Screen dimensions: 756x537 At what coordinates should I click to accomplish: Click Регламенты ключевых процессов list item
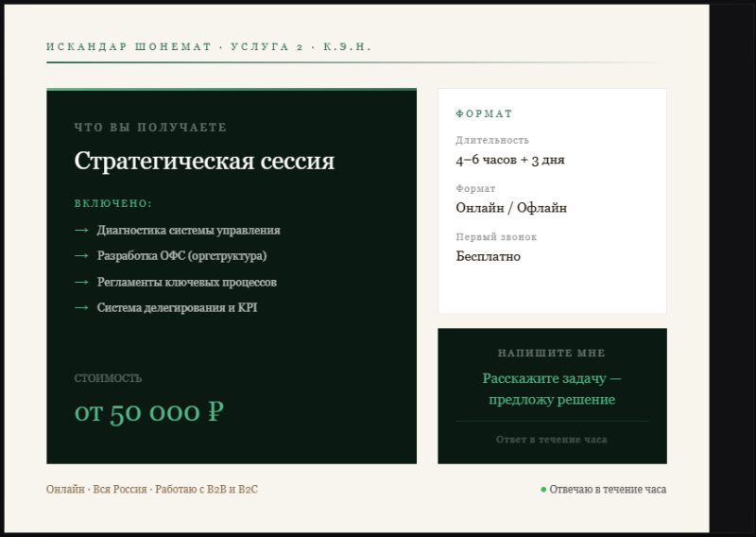[186, 282]
